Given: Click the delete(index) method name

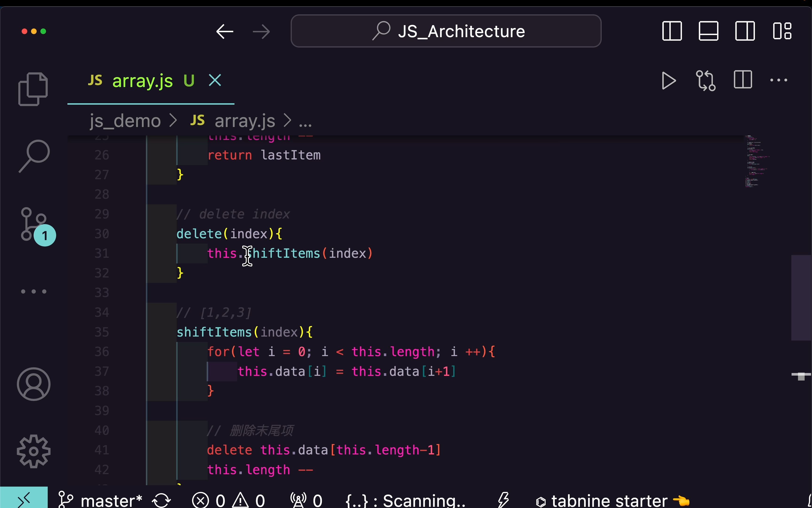Looking at the screenshot, I should coord(199,234).
